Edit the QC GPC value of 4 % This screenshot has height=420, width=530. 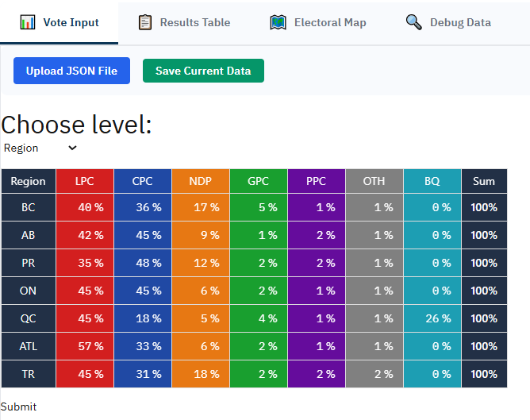259,318
